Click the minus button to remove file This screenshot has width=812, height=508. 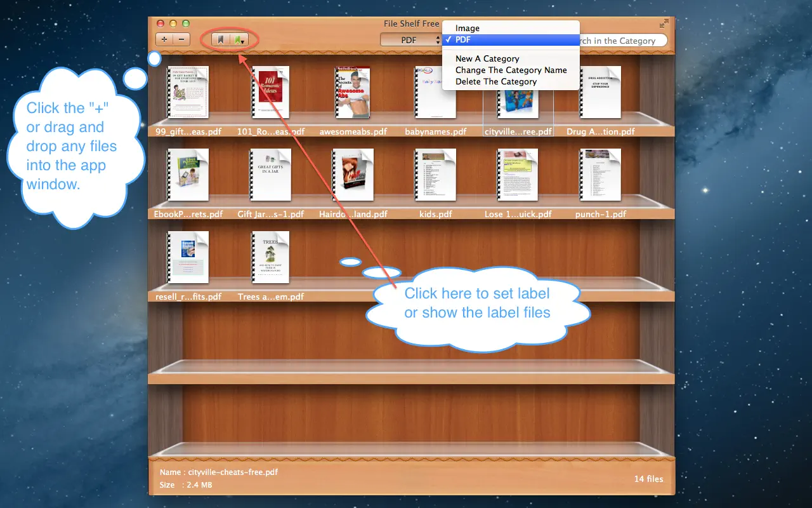pos(181,39)
